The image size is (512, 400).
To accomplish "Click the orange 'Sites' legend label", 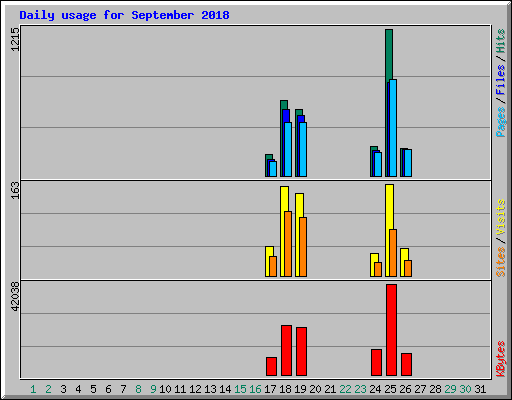I will [x=500, y=262].
